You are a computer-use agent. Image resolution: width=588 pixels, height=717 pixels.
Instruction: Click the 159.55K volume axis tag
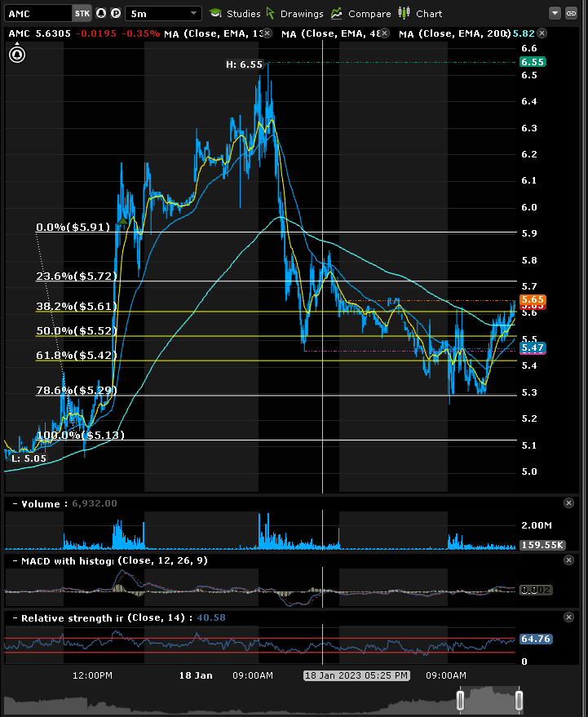(x=542, y=545)
